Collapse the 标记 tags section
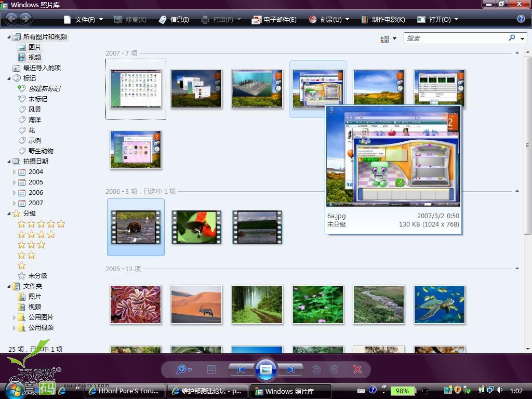532x399 pixels. coord(9,78)
